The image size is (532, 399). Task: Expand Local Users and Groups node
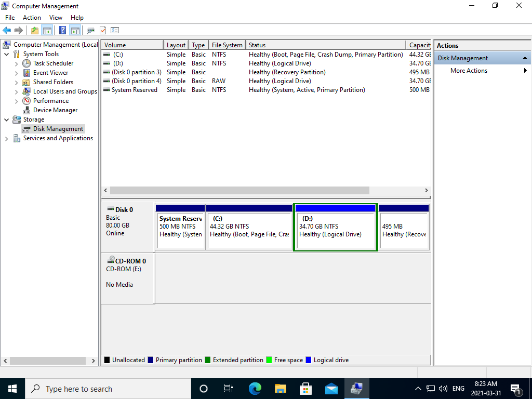[16, 91]
